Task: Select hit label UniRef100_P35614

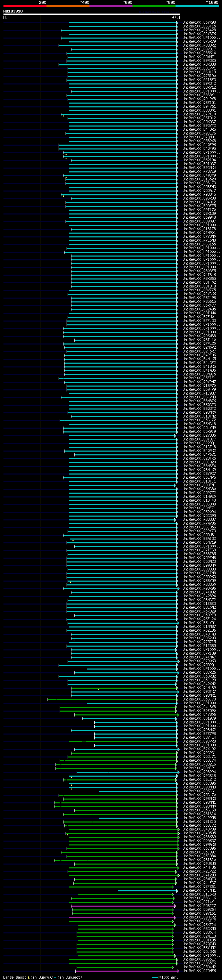Action: pos(199,53)
